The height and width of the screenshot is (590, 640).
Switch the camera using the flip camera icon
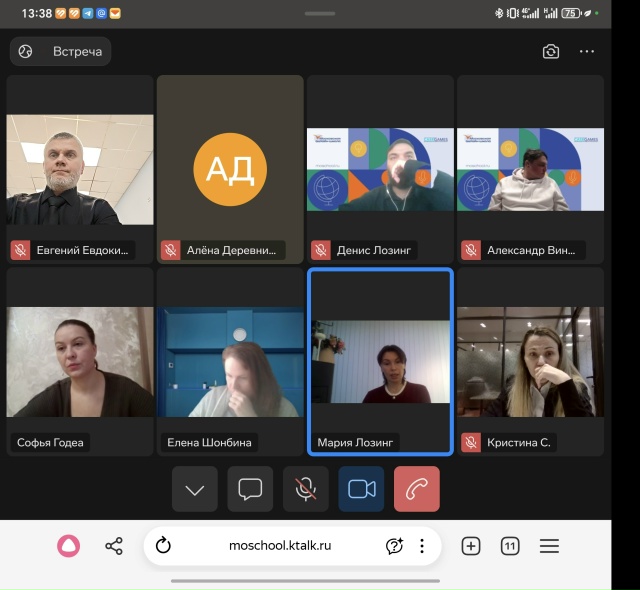coord(551,52)
